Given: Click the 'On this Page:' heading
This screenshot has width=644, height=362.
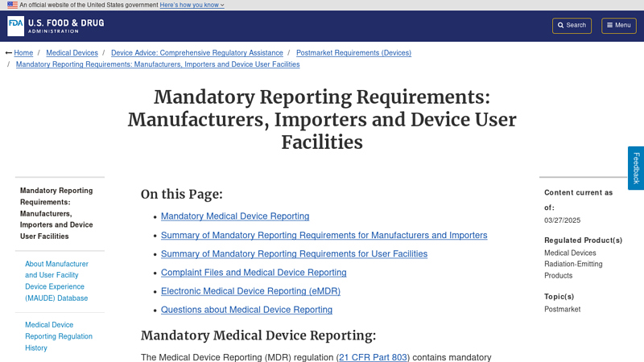Looking at the screenshot, I should click(182, 194).
